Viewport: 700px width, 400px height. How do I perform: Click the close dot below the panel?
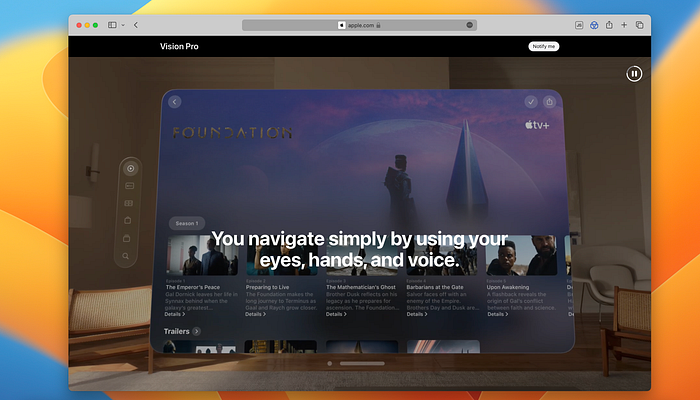point(329,363)
